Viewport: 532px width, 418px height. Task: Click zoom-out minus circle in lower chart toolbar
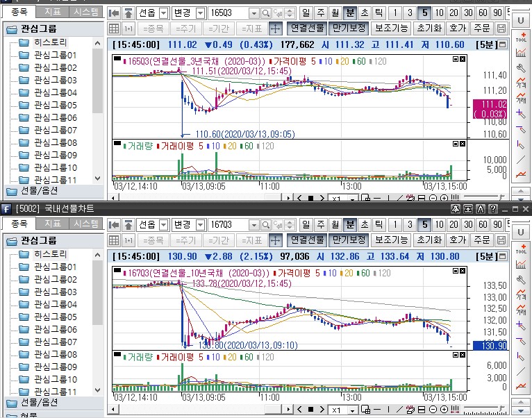coord(433,410)
